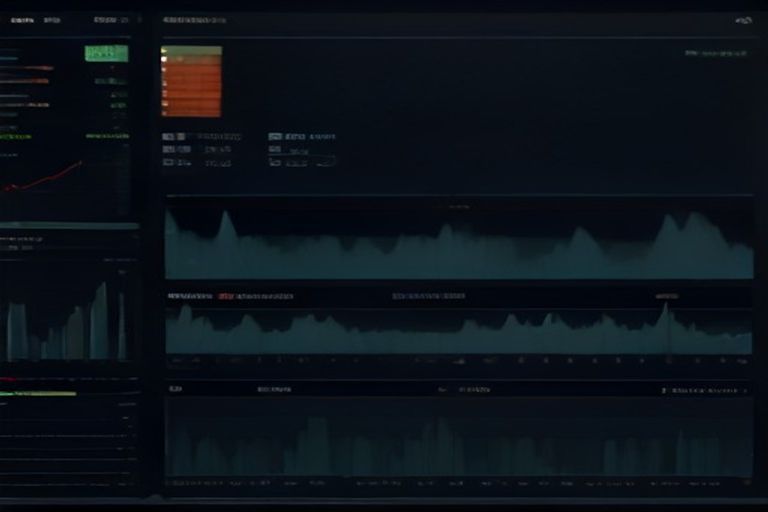Select the olive-green top row of the orange list
Viewport: 768px width, 512px height.
pos(192,50)
